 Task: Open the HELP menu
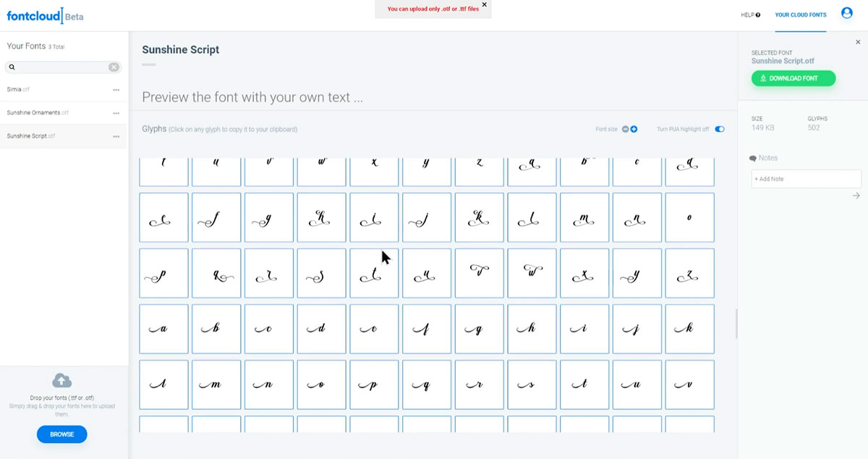click(750, 14)
